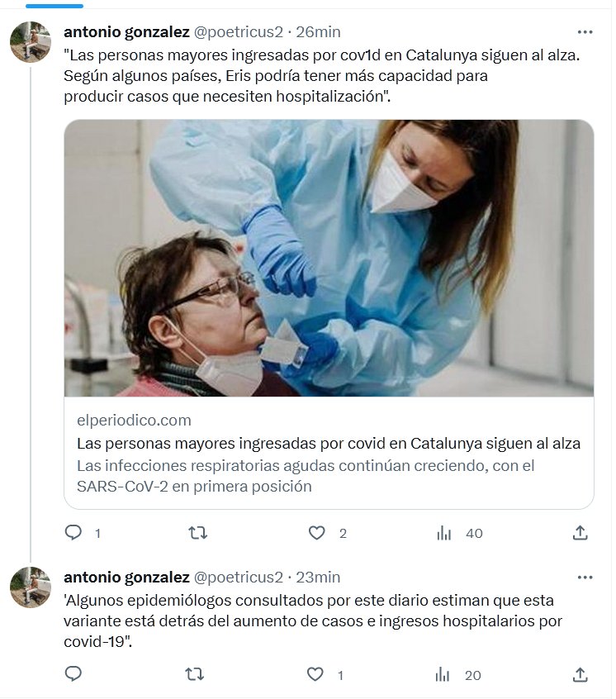The width and height of the screenshot is (616, 699).
Task: Reply to the first tweet about Catalunya
Action: pos(73,533)
